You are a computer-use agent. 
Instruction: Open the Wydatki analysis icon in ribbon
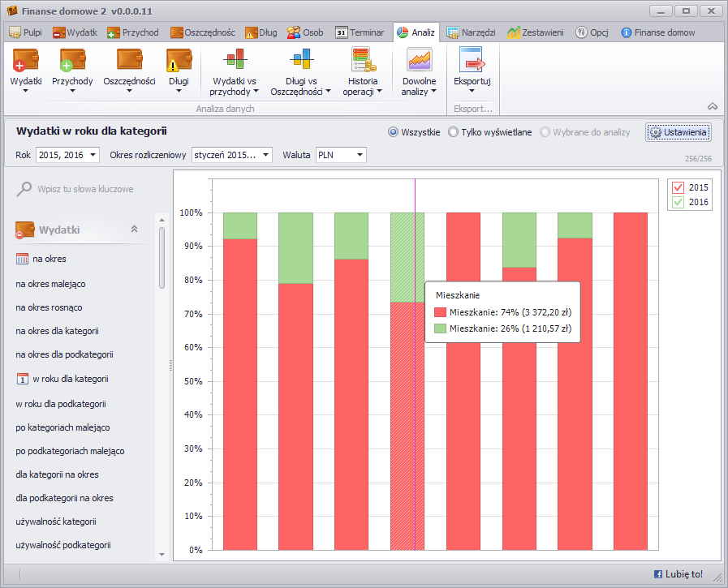26,61
